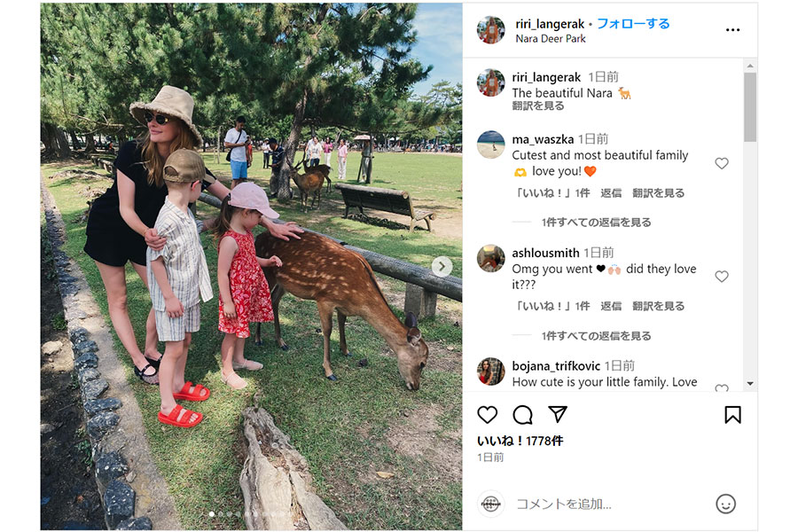The image size is (798, 532).
Task: Click the フォローする follow button
Action: [633, 23]
